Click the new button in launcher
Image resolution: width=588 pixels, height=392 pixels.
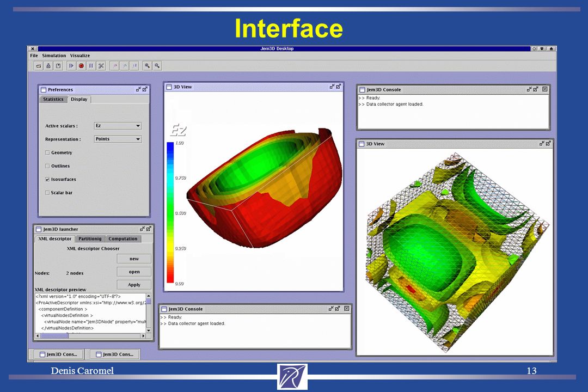(134, 259)
